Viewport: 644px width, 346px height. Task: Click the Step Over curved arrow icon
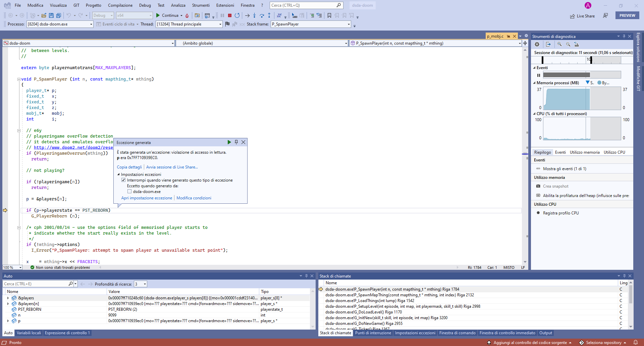(x=262, y=15)
